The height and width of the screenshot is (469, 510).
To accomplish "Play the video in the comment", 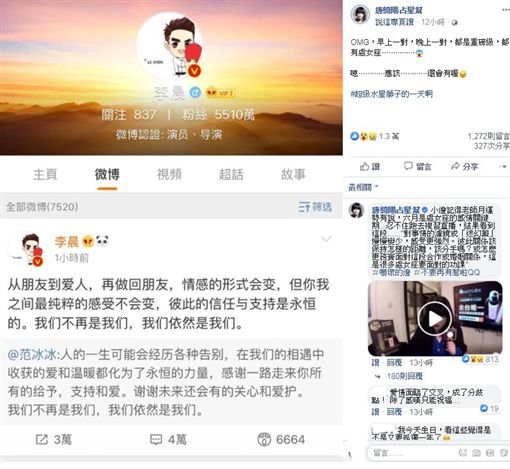I will tap(435, 319).
